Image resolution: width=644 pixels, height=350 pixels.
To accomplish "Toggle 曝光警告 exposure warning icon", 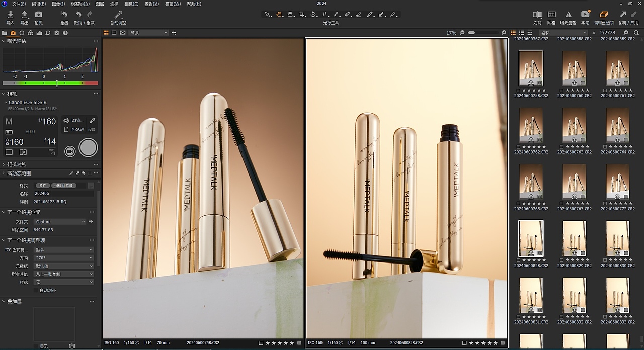I will [x=569, y=15].
